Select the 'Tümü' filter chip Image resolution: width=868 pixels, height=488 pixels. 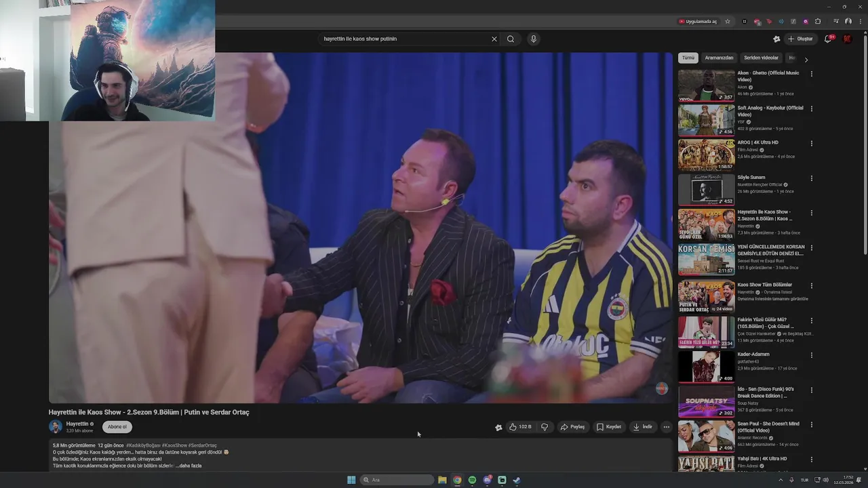click(x=688, y=58)
